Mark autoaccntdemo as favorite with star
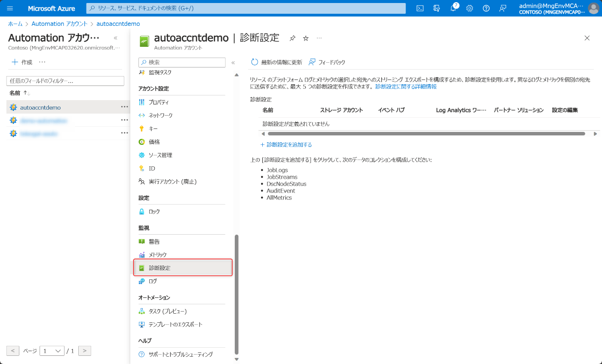602x364 pixels. pos(306,38)
